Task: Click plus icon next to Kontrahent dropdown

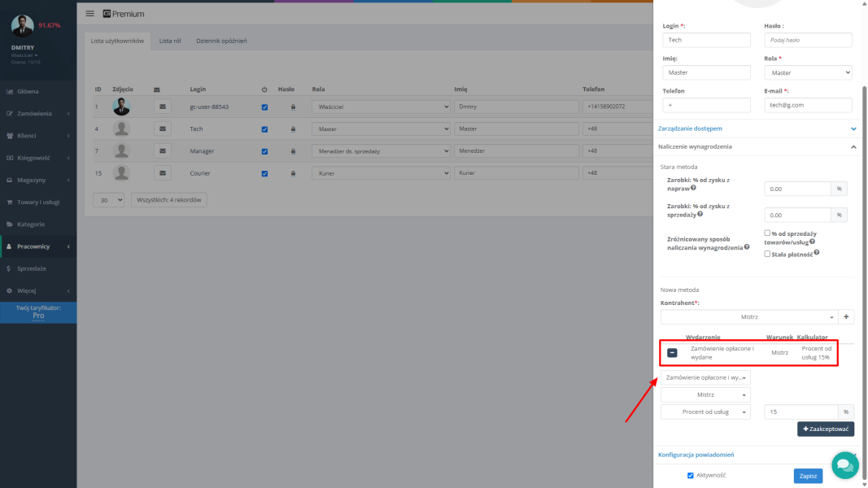Action: (x=846, y=317)
